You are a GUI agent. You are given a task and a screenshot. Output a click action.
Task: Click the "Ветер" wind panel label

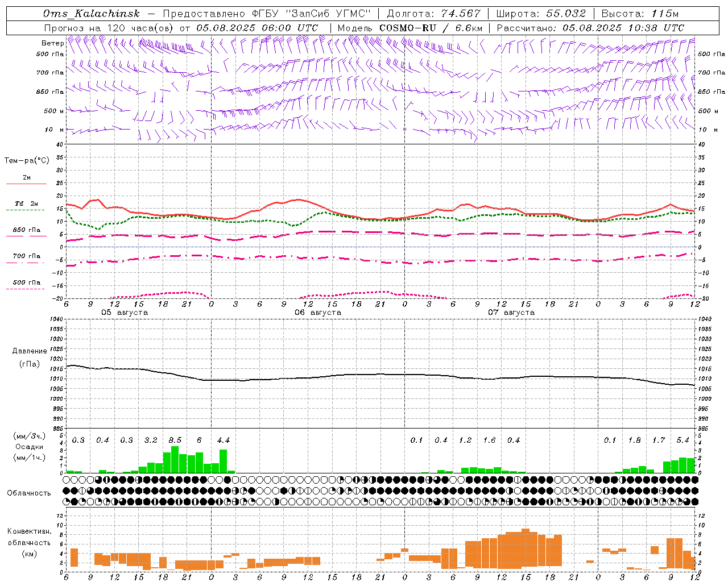click(53, 43)
